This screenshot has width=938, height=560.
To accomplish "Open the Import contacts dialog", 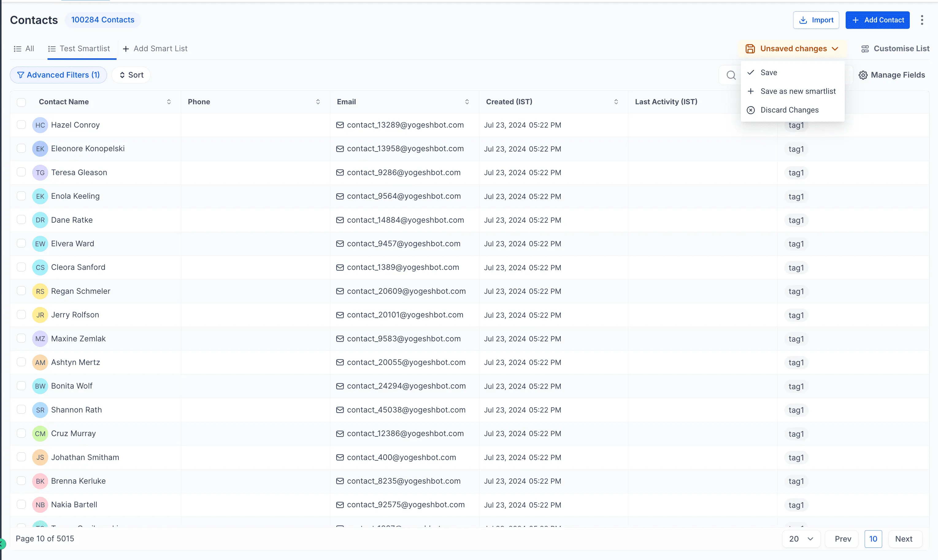I will tap(816, 20).
